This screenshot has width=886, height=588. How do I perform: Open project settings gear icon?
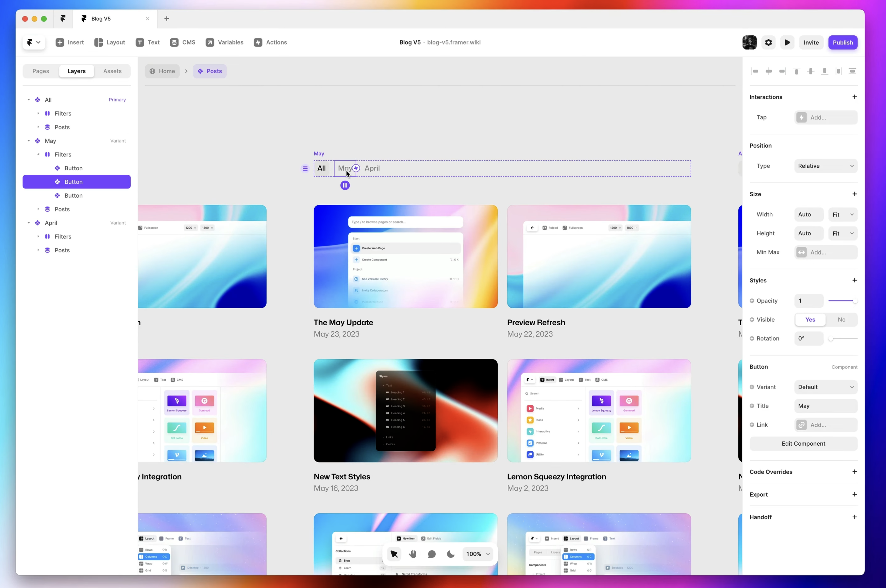coord(768,42)
